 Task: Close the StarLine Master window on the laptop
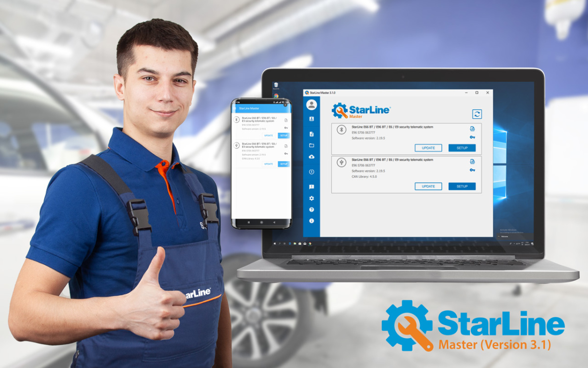(x=488, y=92)
